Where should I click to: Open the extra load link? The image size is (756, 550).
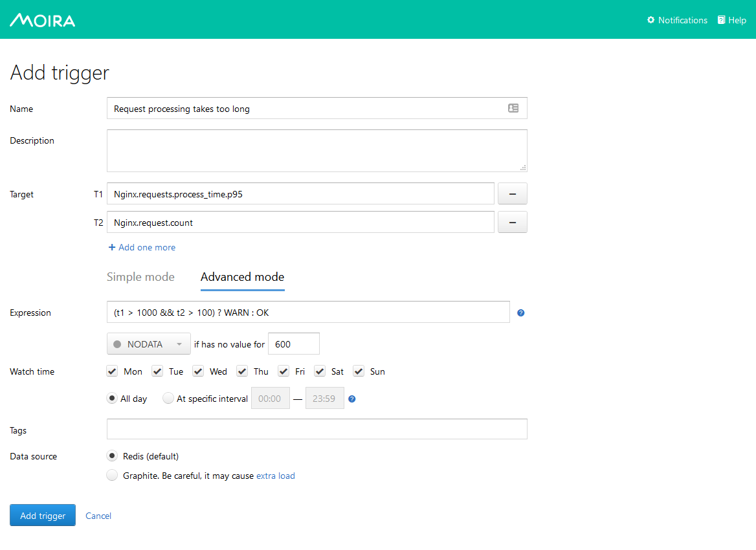click(x=275, y=476)
